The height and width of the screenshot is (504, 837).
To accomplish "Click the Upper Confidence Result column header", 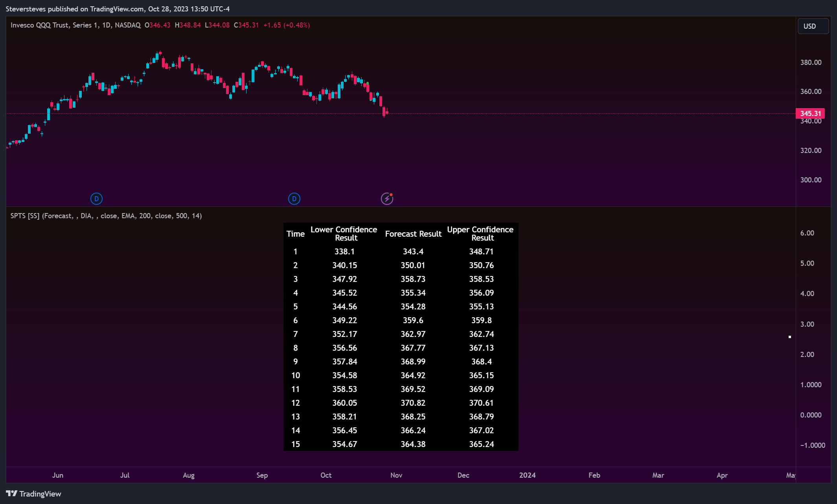I will tap(480, 234).
